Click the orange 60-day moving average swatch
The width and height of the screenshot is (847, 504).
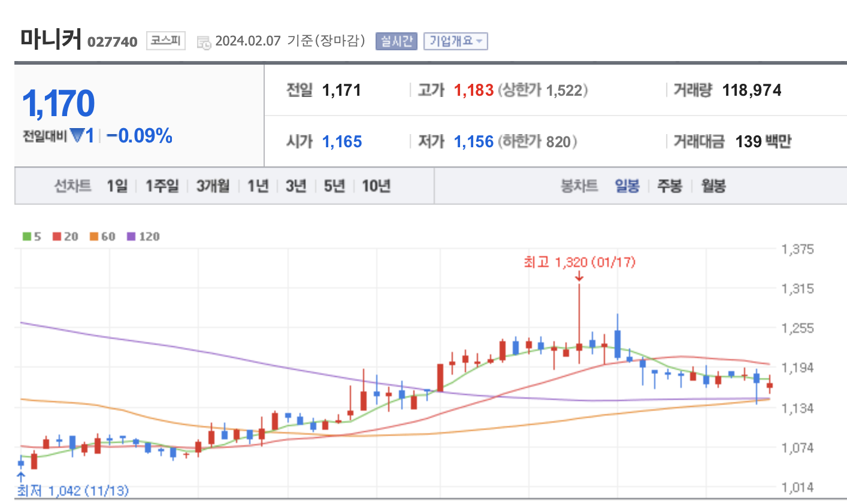[94, 236]
